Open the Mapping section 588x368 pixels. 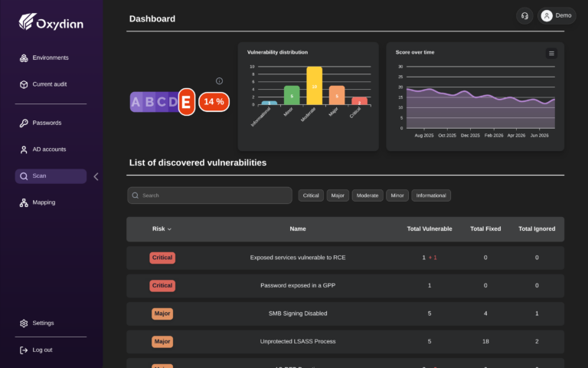(x=51, y=202)
